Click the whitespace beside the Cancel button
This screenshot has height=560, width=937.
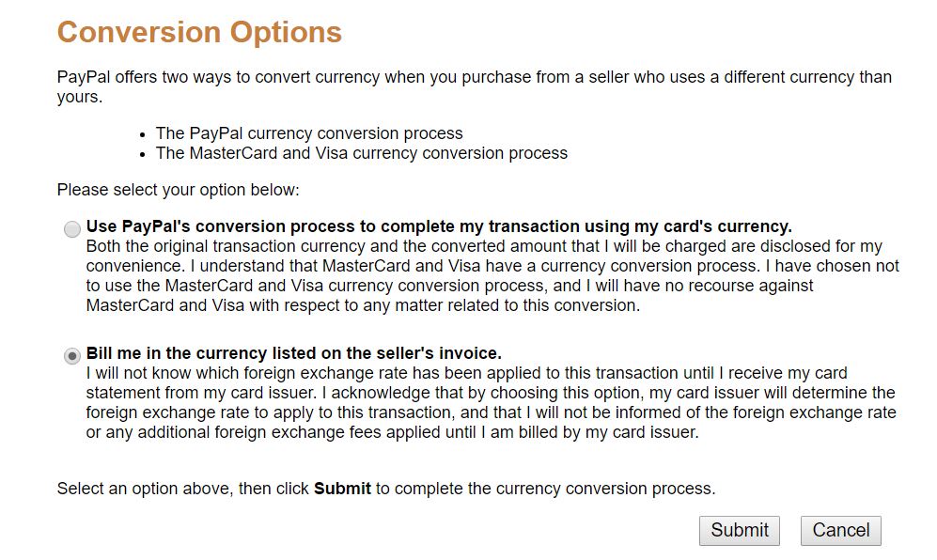907,530
